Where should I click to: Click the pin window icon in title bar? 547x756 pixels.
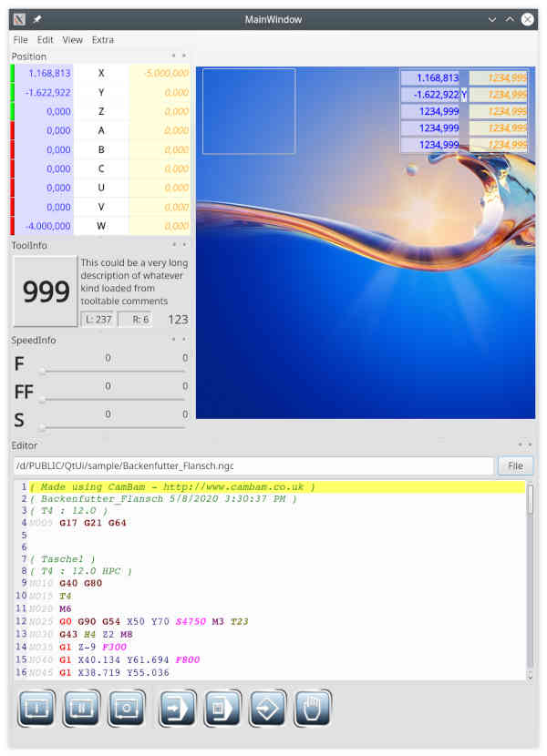[x=36, y=19]
